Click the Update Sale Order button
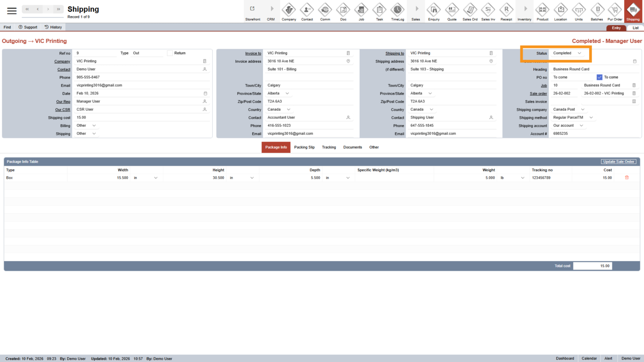This screenshot has width=644, height=362. coord(618,162)
